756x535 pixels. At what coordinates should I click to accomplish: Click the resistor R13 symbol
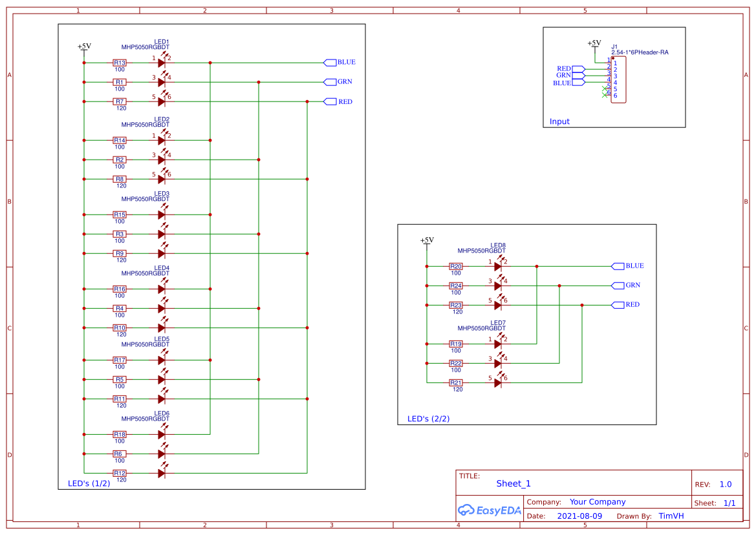click(118, 63)
